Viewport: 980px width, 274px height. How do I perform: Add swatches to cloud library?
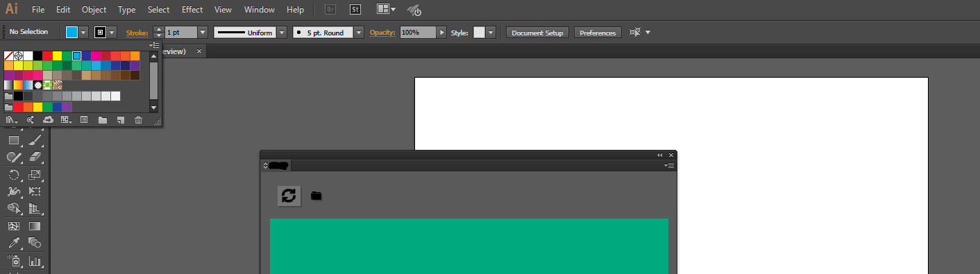[x=49, y=120]
